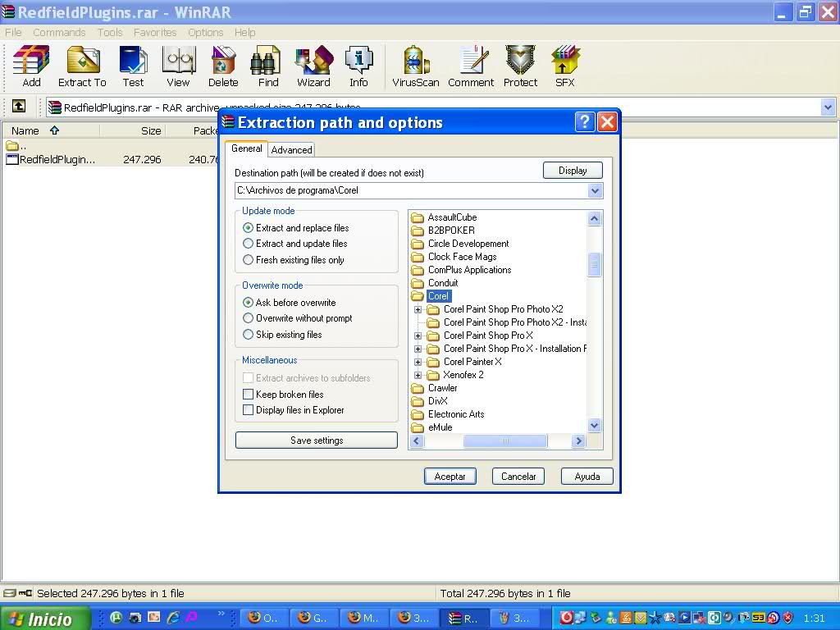Click the folder tree scroll up arrow
Screen dimensions: 840x630
594,218
